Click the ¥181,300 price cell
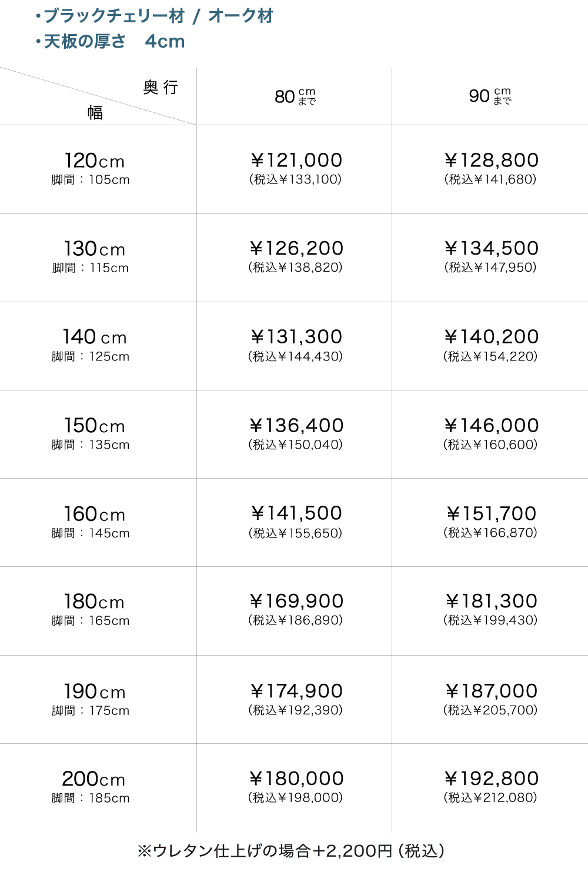This screenshot has height=882, width=588. tap(491, 602)
